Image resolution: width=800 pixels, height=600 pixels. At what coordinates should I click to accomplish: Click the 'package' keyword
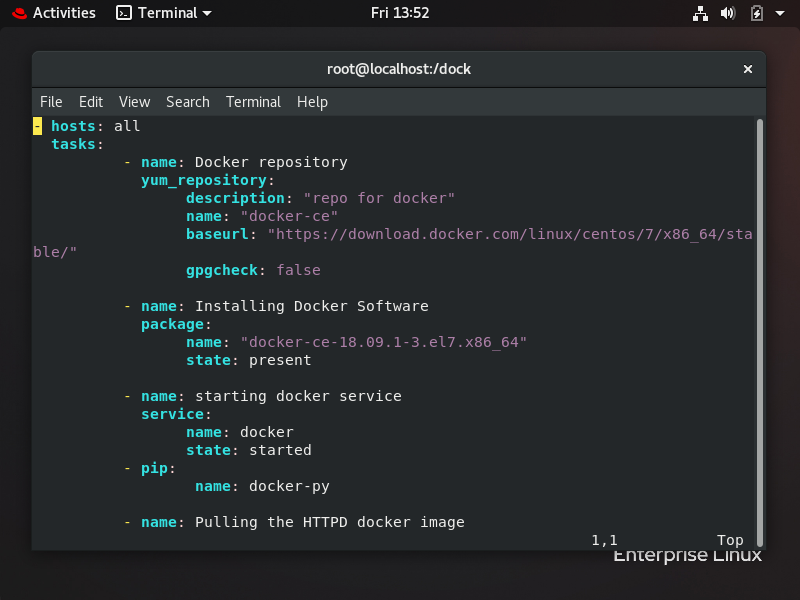point(172,324)
